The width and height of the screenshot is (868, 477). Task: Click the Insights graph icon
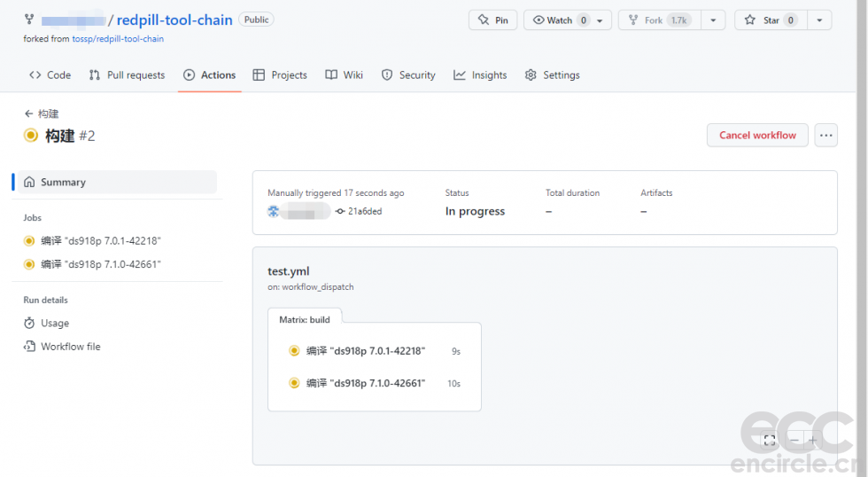pos(460,74)
